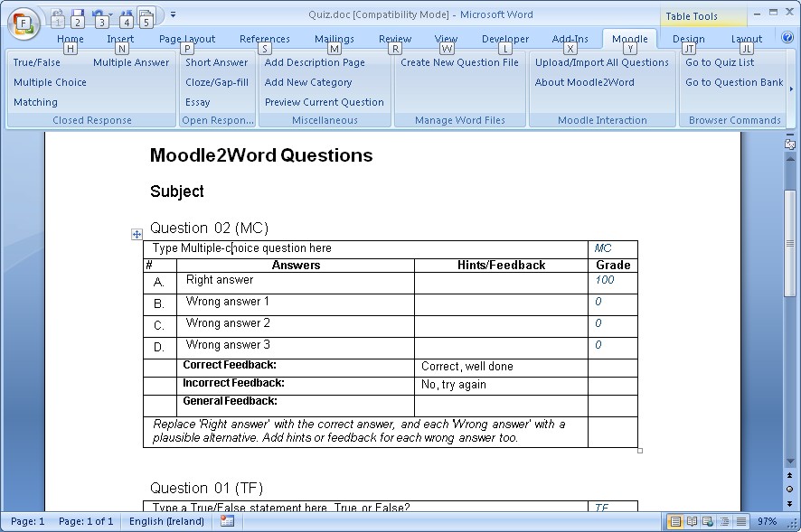The width and height of the screenshot is (801, 532).
Task: Click the Save icon in Quick Access Toolbar
Action: pos(78,17)
